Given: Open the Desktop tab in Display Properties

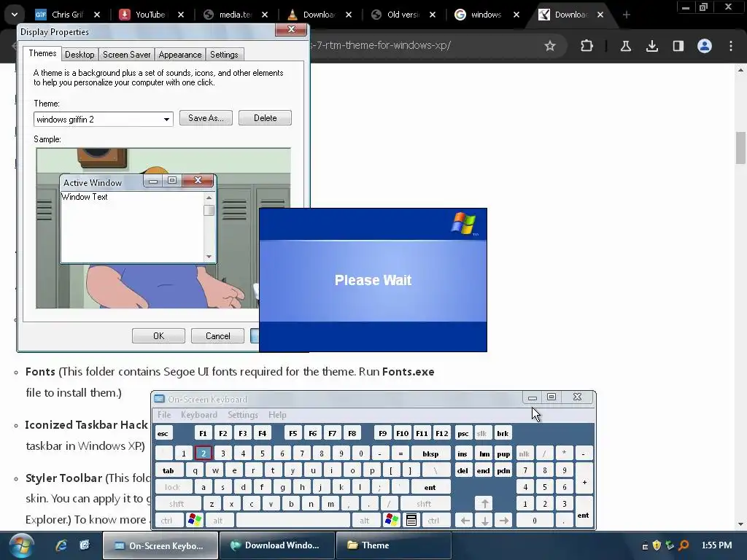Looking at the screenshot, I should coord(80,55).
